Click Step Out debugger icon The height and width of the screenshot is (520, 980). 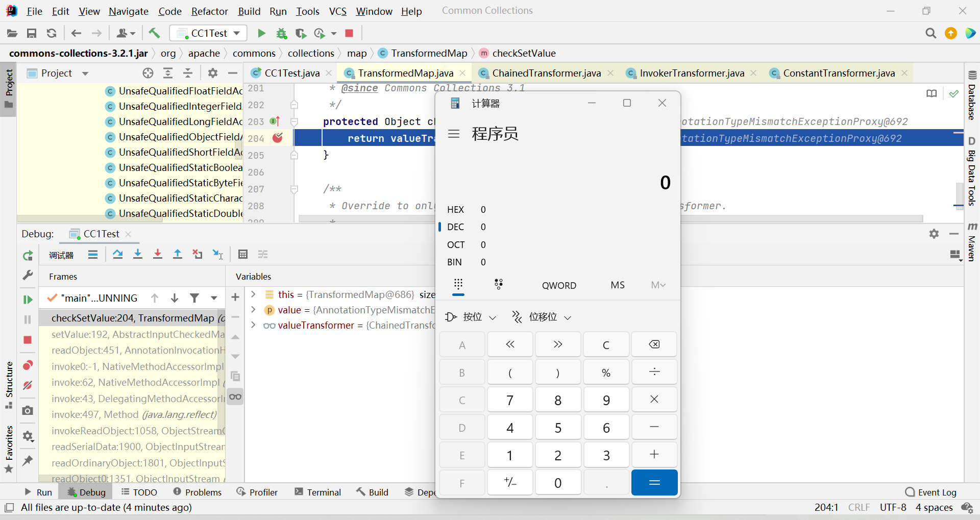coord(178,254)
